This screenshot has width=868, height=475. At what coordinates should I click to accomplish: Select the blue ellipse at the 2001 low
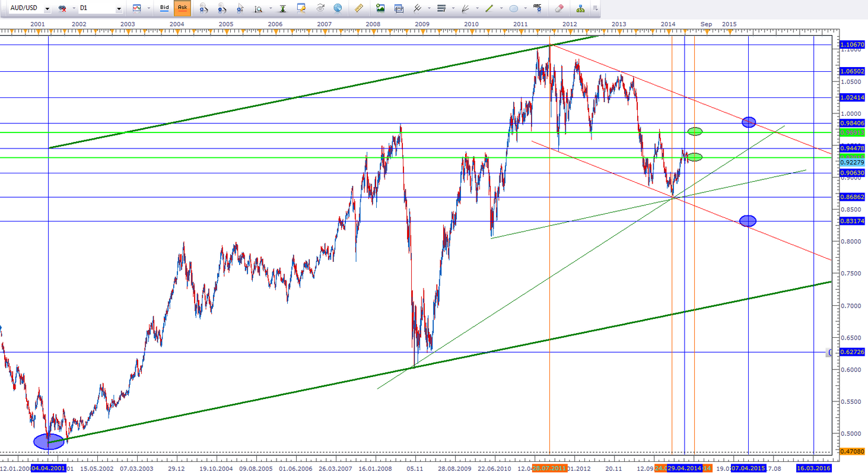[x=49, y=441]
